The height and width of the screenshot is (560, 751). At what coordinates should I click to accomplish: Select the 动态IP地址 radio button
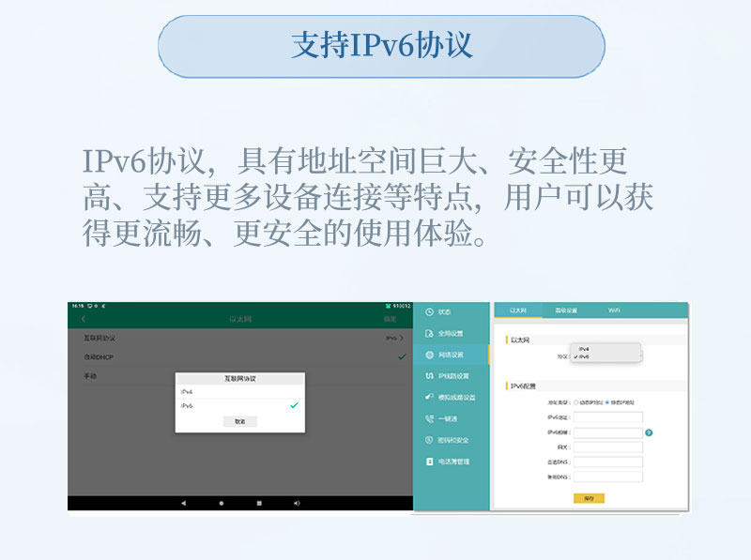point(576,402)
